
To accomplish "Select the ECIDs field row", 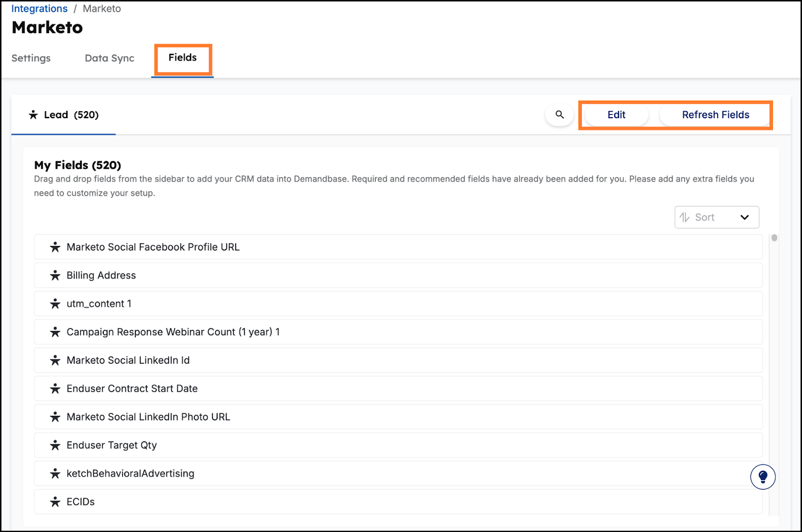I will (398, 502).
